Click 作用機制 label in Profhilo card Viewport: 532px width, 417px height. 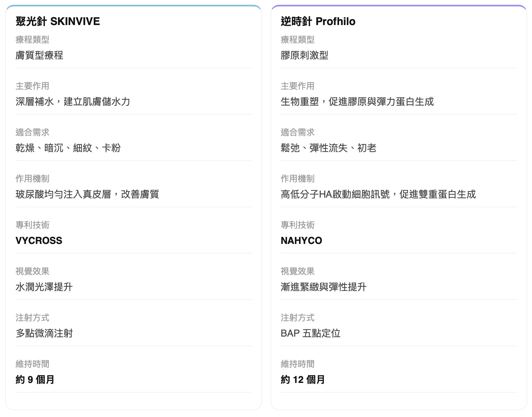pos(298,179)
